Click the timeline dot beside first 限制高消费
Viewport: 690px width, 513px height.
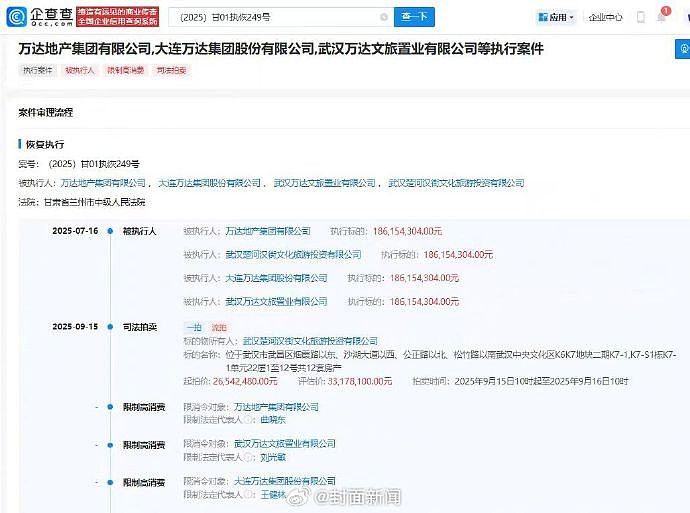pyautogui.click(x=110, y=407)
